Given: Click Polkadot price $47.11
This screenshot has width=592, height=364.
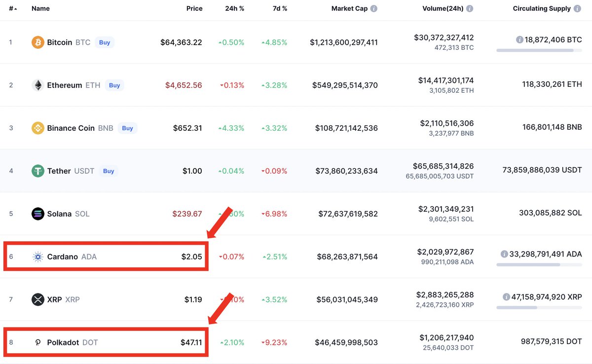Looking at the screenshot, I should [x=191, y=342].
